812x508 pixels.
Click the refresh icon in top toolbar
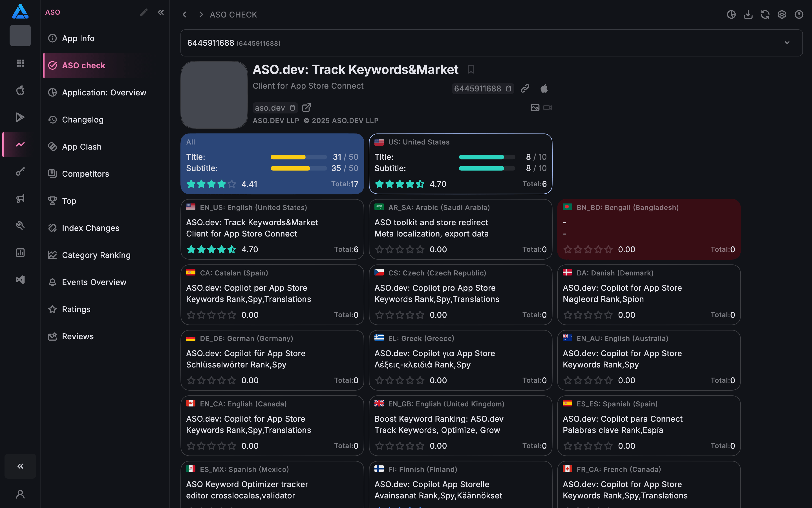765,14
